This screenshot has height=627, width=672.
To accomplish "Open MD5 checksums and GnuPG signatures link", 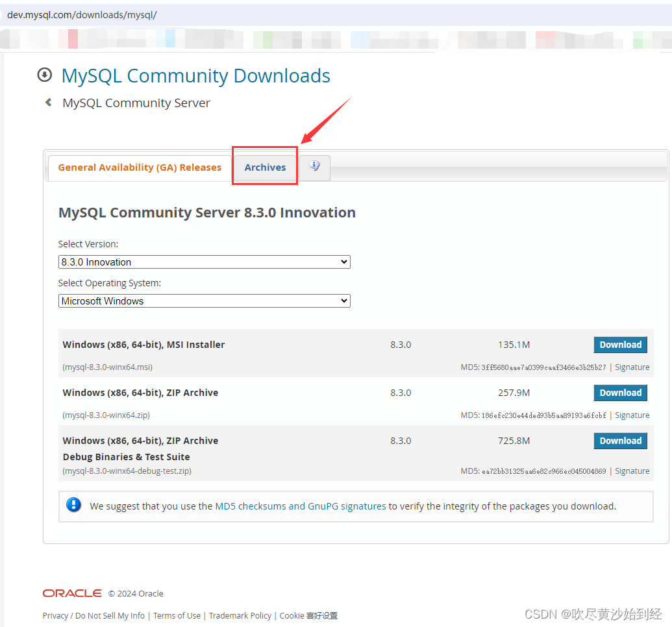I will coord(301,506).
